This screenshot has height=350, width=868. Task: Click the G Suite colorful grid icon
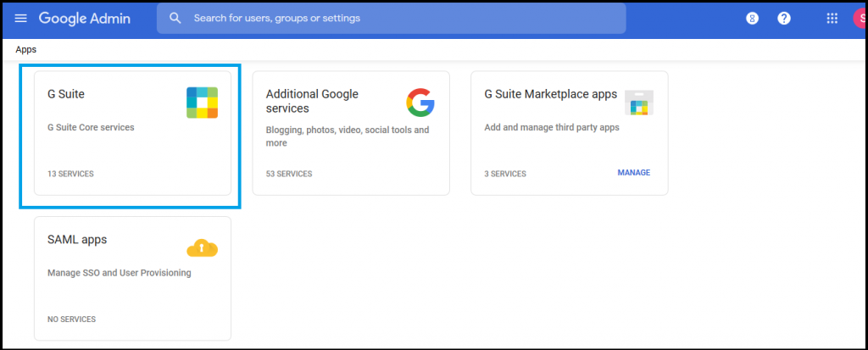202,103
